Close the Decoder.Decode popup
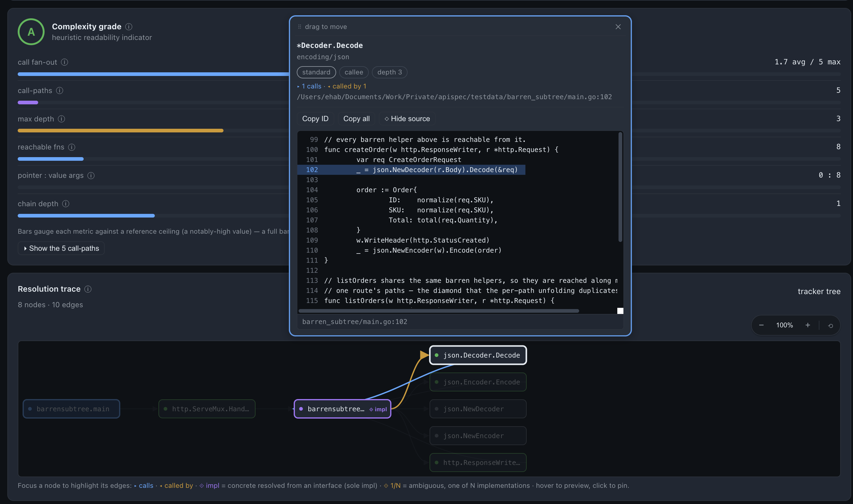This screenshot has height=504, width=853. point(618,27)
